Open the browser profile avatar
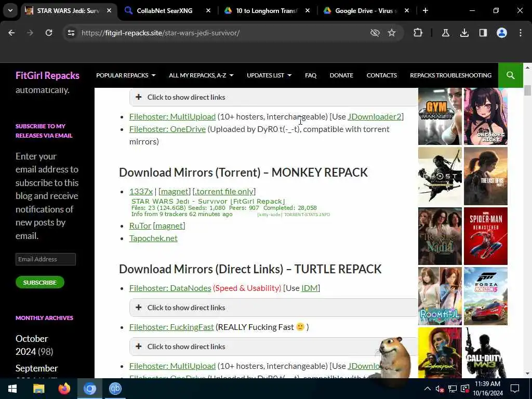The height and width of the screenshot is (399, 532). point(501,33)
